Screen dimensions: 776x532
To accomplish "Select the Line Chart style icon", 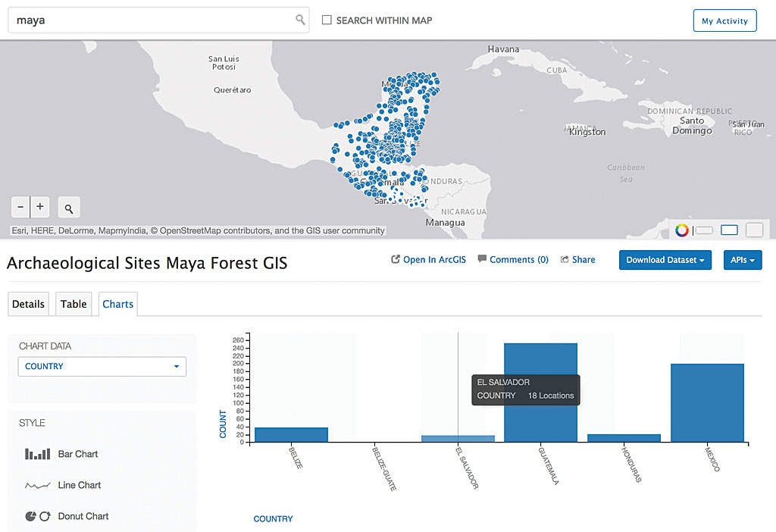I will (37, 485).
